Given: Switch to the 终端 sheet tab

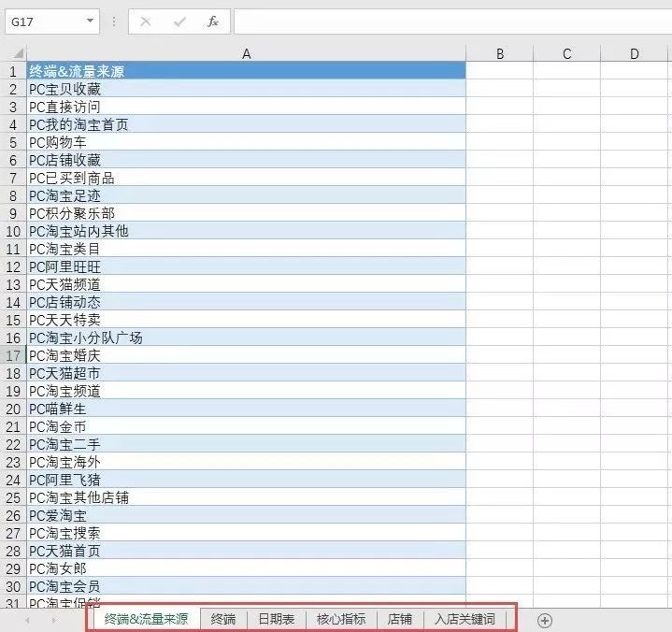Looking at the screenshot, I should [x=223, y=619].
